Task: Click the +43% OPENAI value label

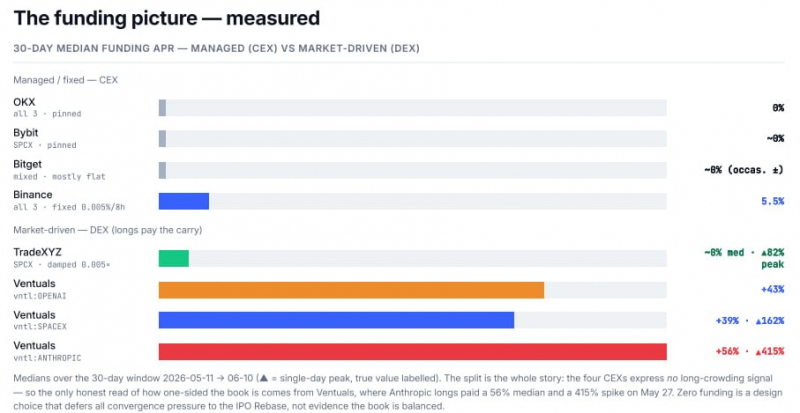Action: [772, 289]
